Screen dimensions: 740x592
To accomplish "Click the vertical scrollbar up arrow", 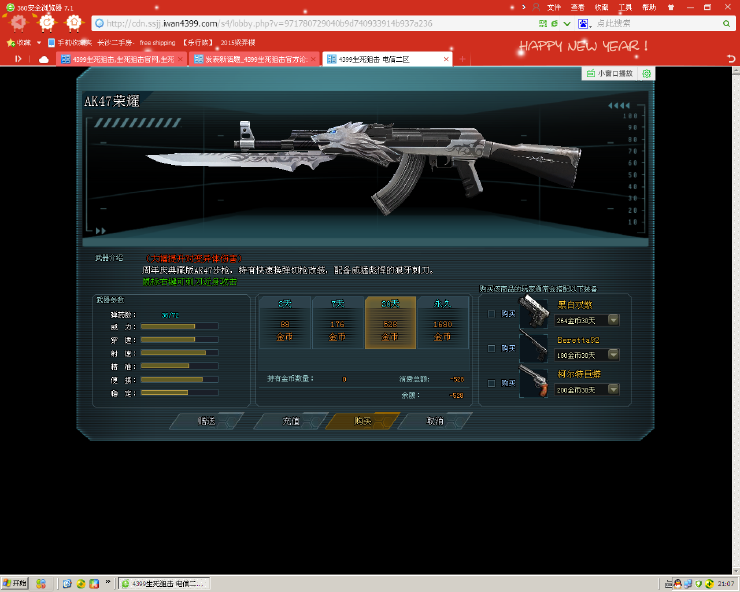I will pos(736,71).
